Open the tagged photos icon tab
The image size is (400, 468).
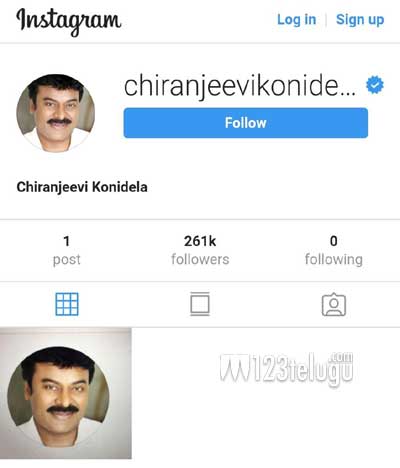(334, 304)
